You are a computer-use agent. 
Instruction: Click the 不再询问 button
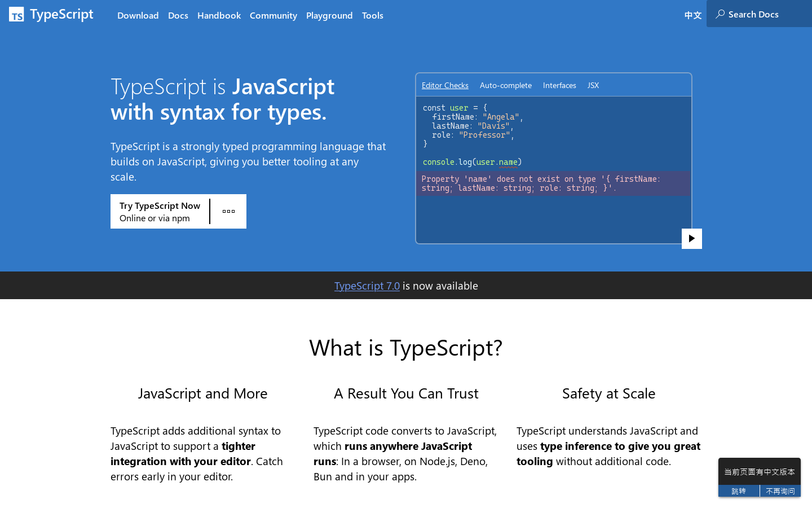click(780, 491)
